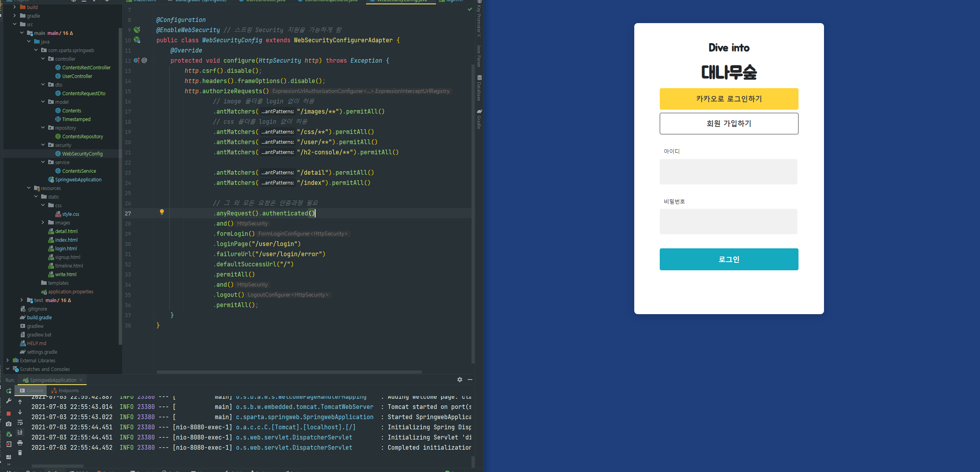Open Run panel settings gear

tap(459, 380)
